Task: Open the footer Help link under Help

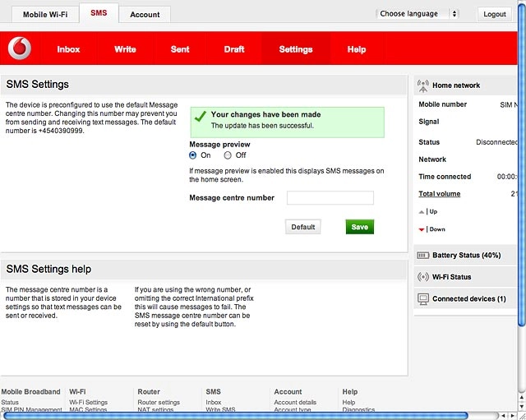Action: coord(348,402)
